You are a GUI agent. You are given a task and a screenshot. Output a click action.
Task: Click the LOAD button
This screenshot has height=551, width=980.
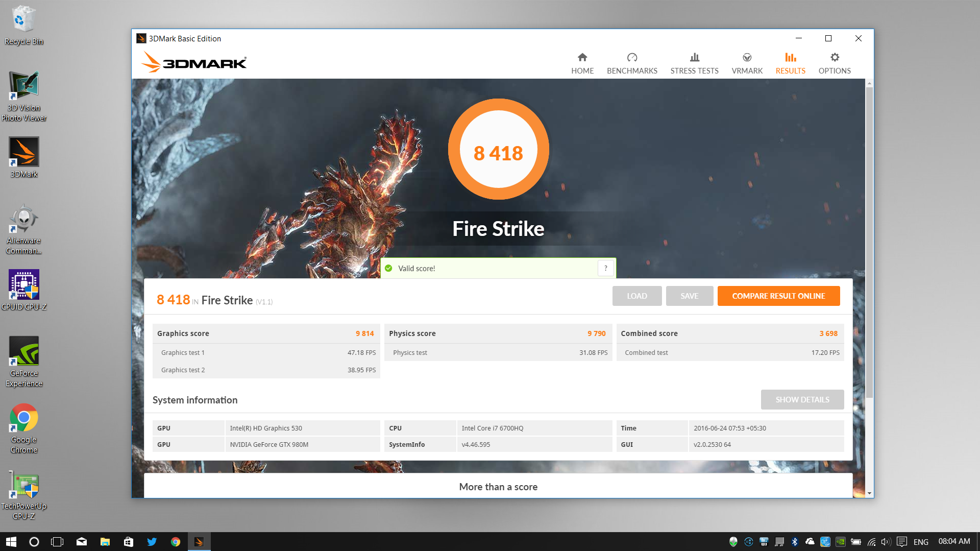pos(637,296)
